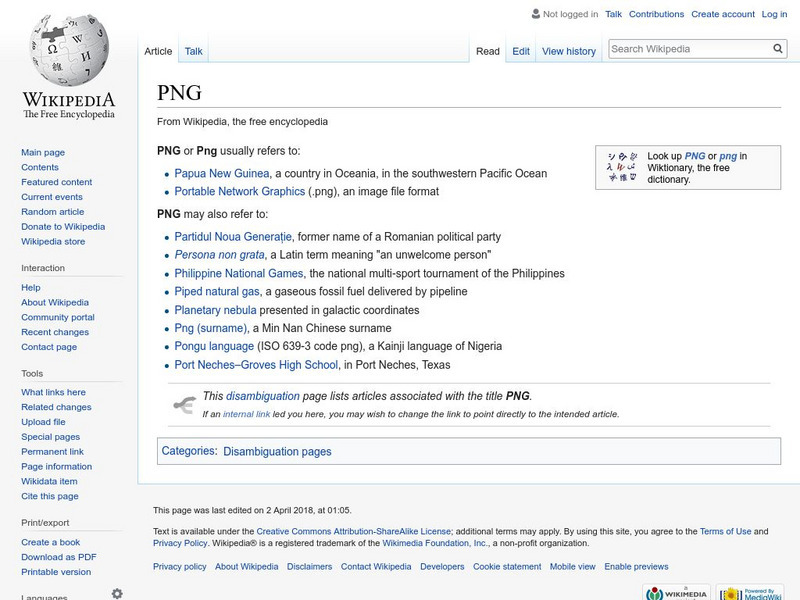Open the user Talk link at top

coord(613,14)
